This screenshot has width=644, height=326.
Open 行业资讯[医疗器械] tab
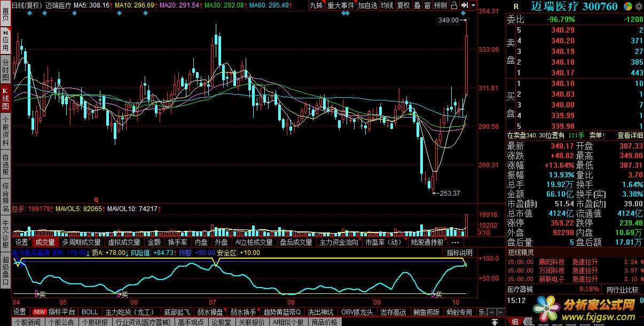(143, 322)
